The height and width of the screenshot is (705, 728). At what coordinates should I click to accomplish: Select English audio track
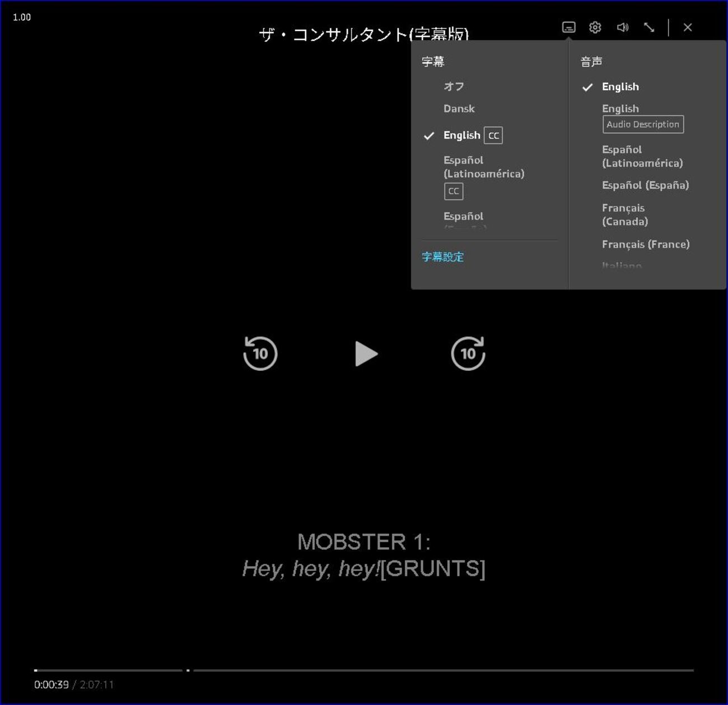tap(620, 87)
